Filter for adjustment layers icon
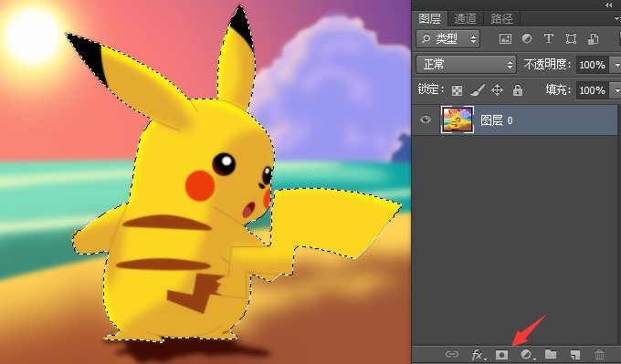The image size is (621, 364). (x=527, y=38)
